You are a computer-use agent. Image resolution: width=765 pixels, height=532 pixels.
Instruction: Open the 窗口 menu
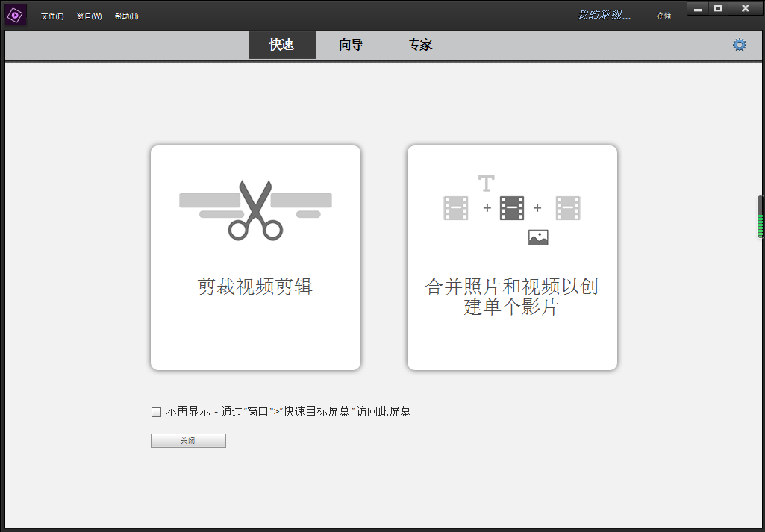(88, 16)
